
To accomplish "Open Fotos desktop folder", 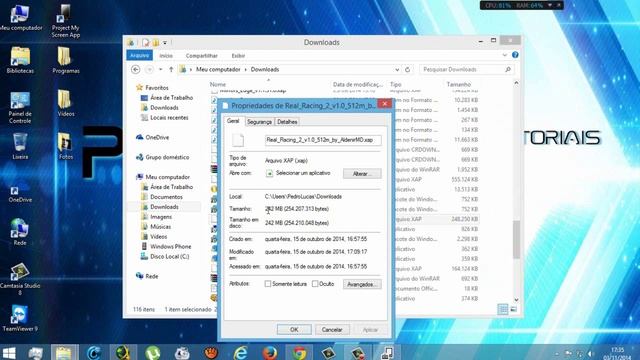I will tap(65, 146).
